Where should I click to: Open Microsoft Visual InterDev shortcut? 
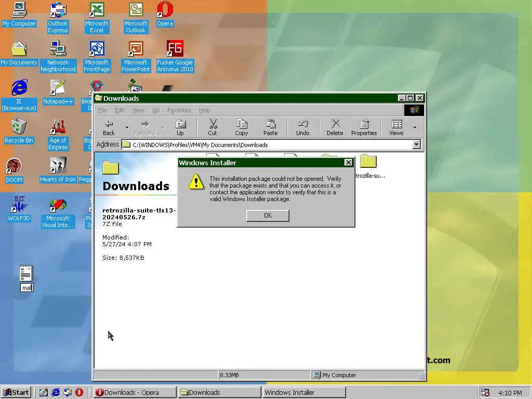point(58,212)
